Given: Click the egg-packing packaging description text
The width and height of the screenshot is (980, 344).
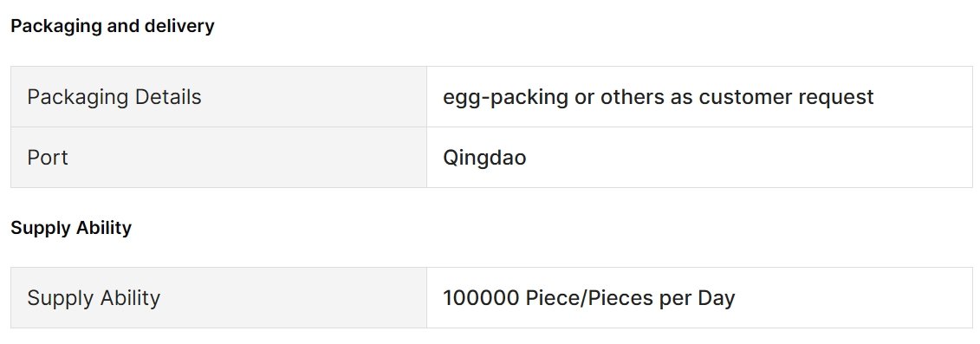Looking at the screenshot, I should coord(659,98).
